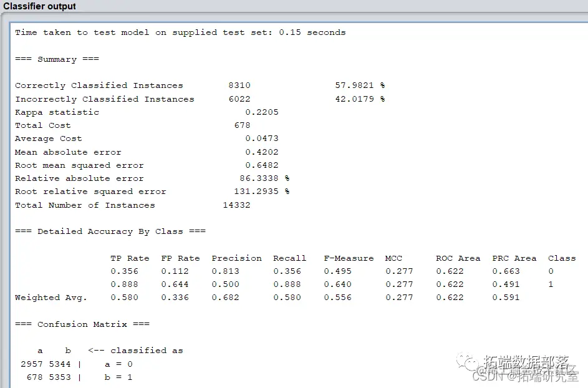Select the 'Mean absolute error' label

pos(68,152)
